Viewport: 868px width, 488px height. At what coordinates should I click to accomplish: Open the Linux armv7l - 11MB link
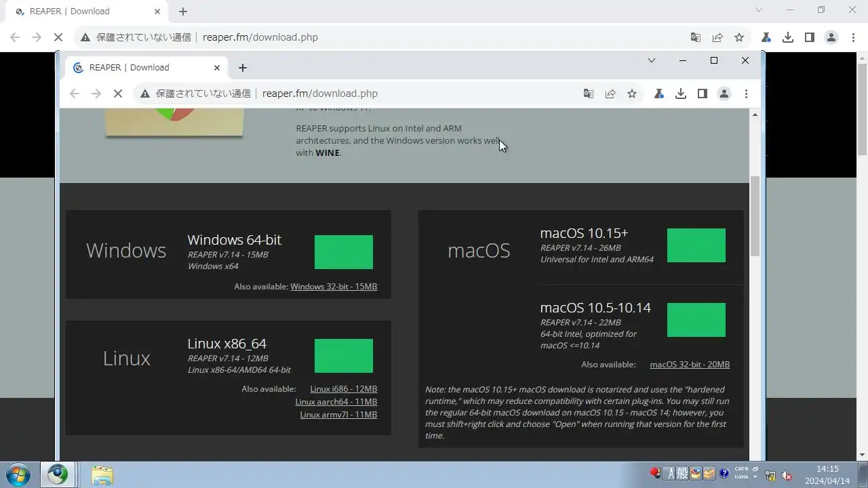[338, 415]
